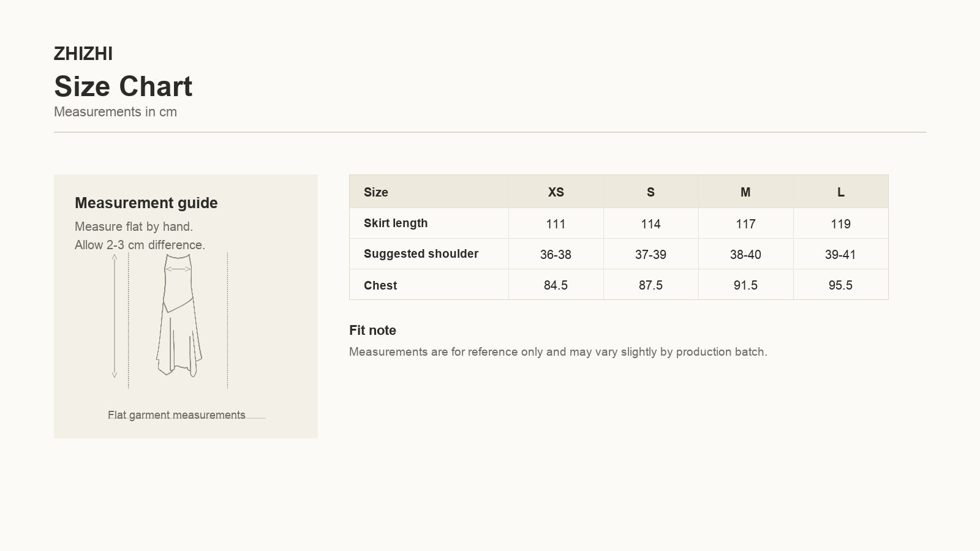Click chest value 95.5 for size L
Viewport: 980px width, 551px height.
pyautogui.click(x=840, y=285)
